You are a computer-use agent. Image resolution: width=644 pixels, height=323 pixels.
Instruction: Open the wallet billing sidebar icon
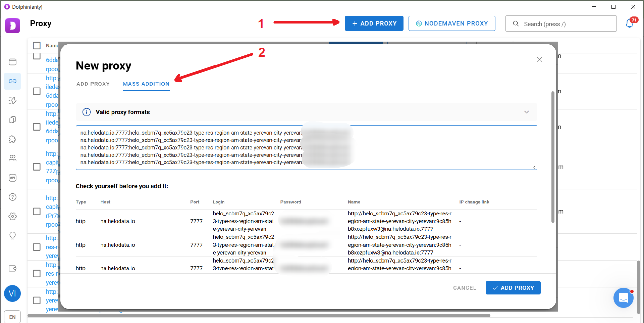tap(12, 268)
